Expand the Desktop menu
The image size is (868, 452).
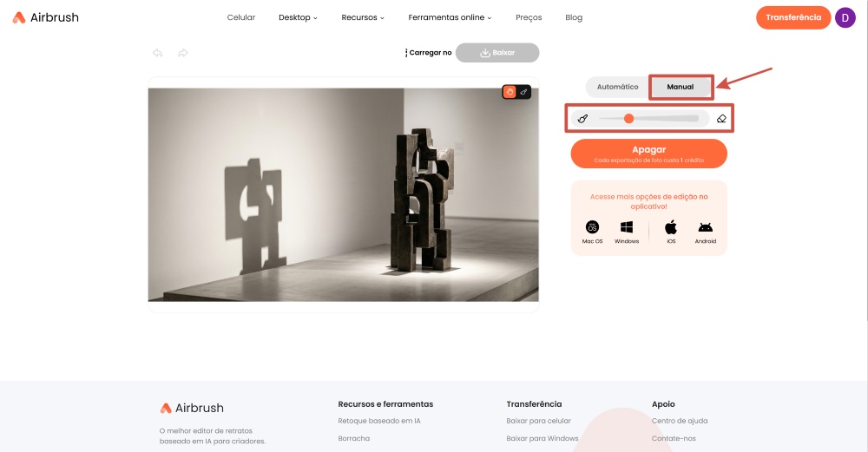coord(298,17)
